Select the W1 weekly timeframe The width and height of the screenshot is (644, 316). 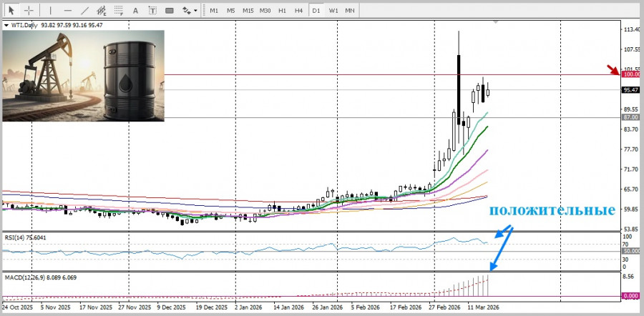point(333,11)
